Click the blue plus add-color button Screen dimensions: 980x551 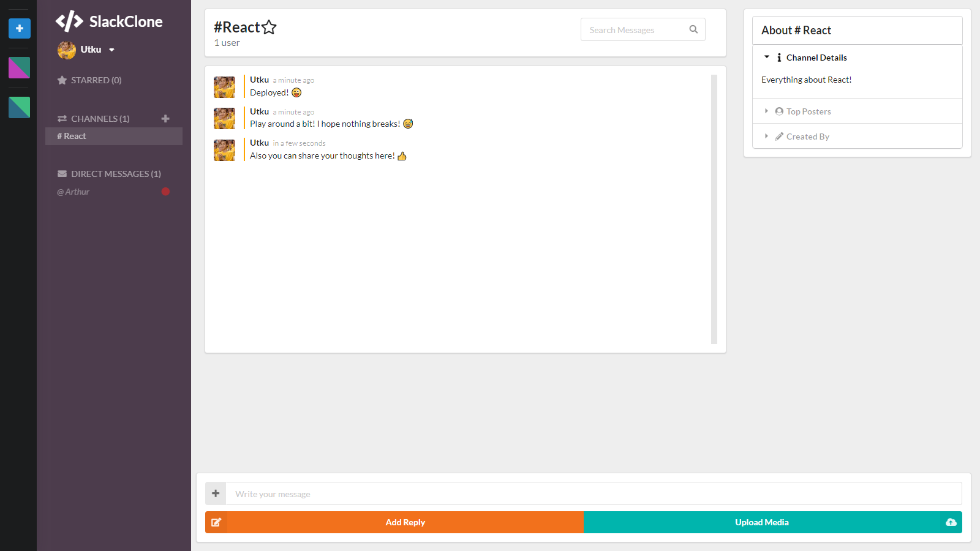(x=19, y=28)
